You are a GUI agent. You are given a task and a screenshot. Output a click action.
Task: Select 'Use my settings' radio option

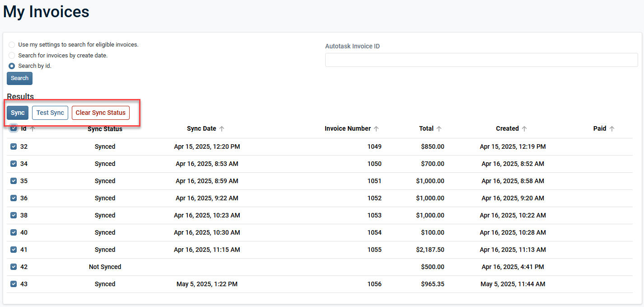coord(12,45)
